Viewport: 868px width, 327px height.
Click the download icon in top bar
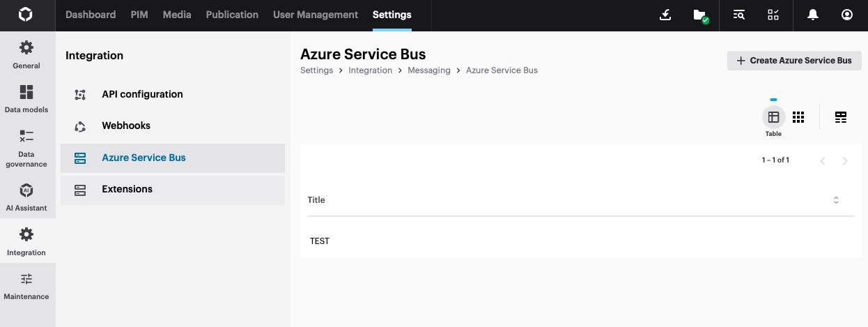point(665,15)
